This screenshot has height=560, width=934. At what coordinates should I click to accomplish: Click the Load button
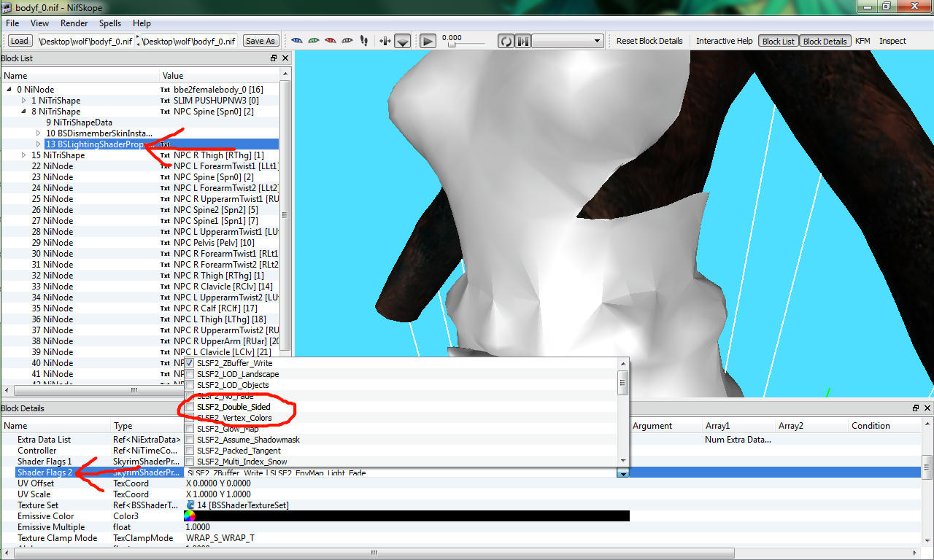pyautogui.click(x=20, y=41)
